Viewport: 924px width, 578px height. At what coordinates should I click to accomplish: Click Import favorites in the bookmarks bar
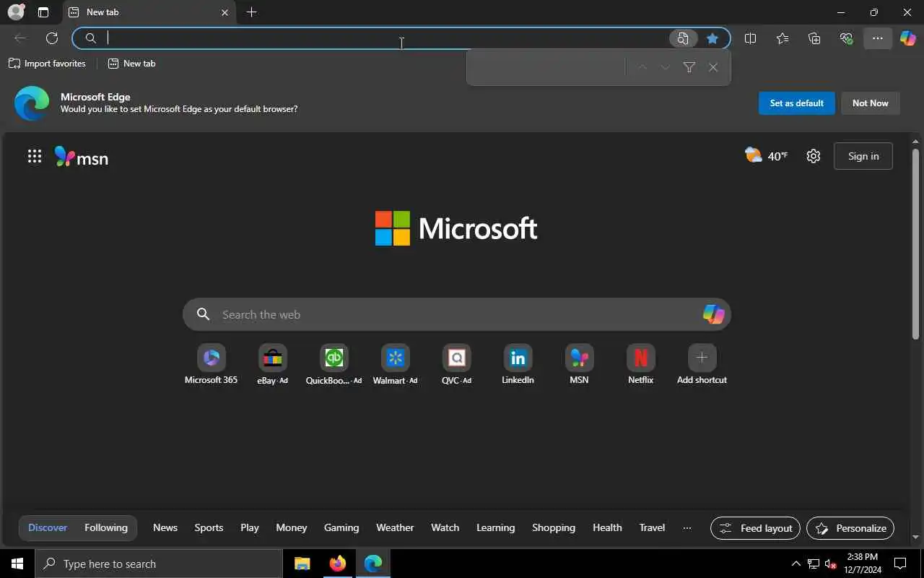coord(47,64)
